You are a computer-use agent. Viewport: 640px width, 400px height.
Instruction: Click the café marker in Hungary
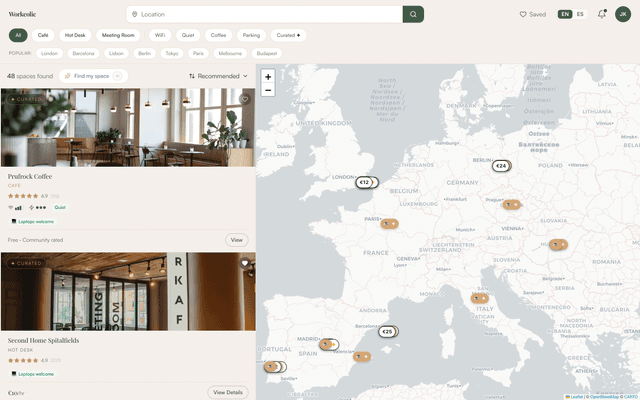[x=558, y=244]
